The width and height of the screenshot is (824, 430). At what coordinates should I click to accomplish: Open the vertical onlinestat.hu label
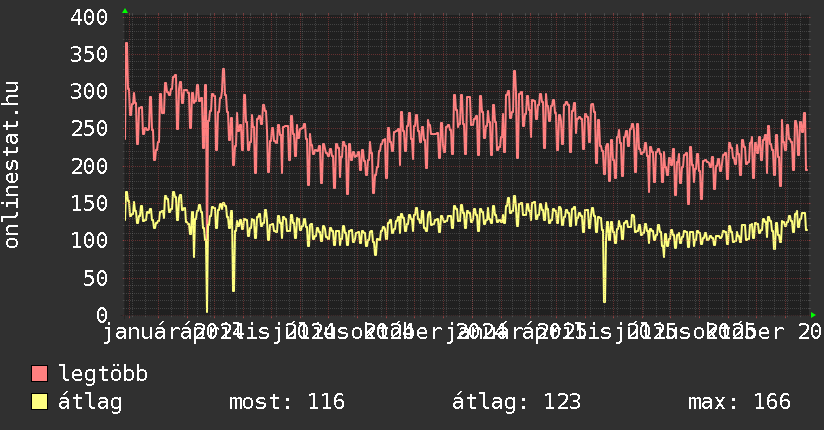click(x=12, y=165)
